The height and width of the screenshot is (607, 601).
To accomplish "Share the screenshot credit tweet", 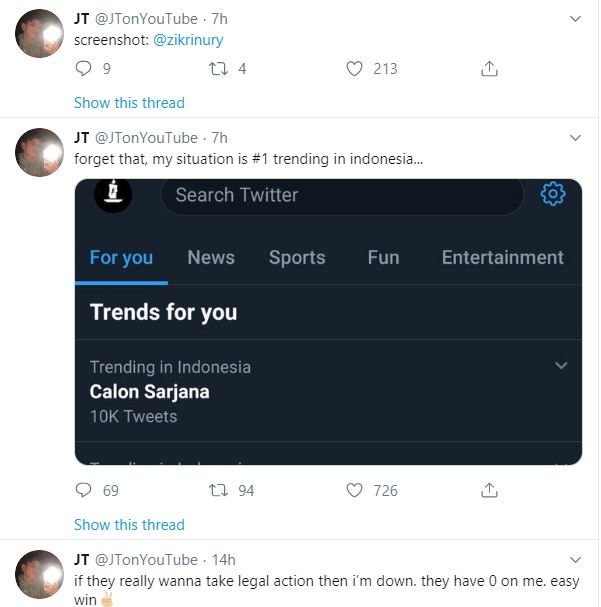I will (489, 69).
